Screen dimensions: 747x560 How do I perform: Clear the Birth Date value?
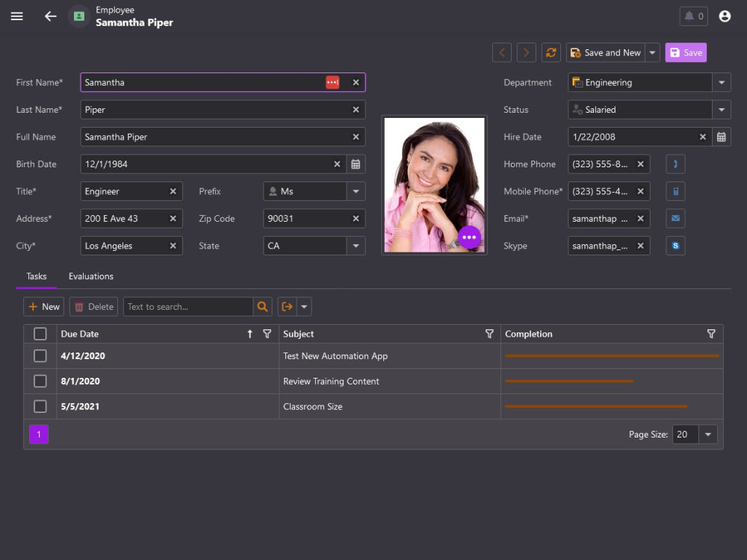tap(337, 164)
